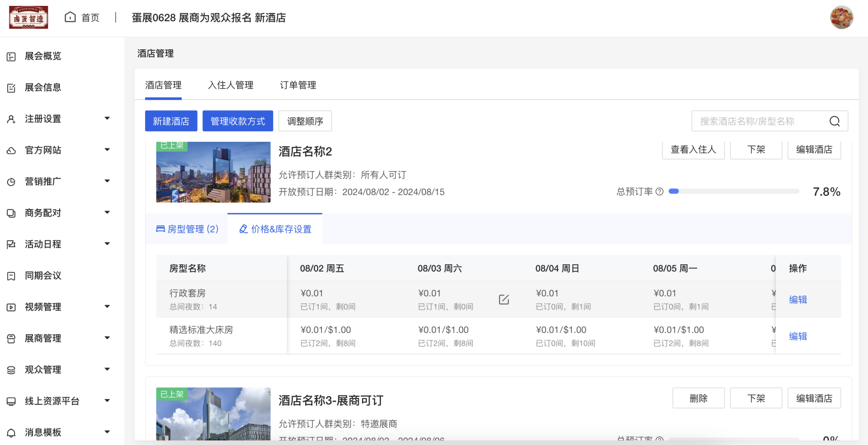
Task: Click the 观众管理 stack icon
Action: pos(11,370)
